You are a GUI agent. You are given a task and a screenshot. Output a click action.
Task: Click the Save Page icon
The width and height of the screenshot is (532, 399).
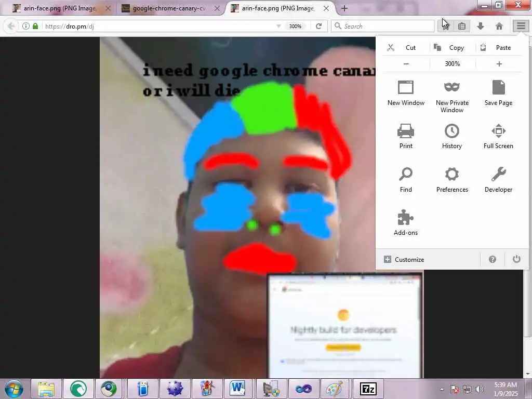498,87
